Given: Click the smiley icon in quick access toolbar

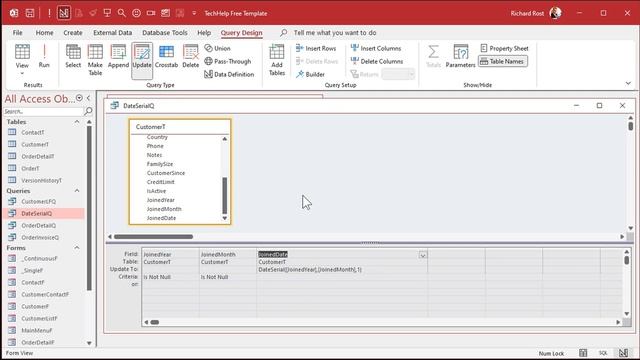Looking at the screenshot, I should (x=136, y=13).
